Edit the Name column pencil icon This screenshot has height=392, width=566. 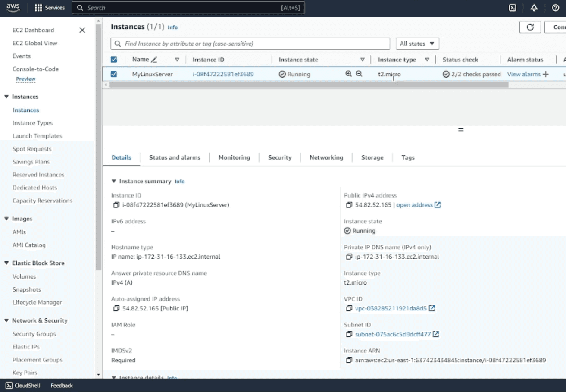pos(154,60)
